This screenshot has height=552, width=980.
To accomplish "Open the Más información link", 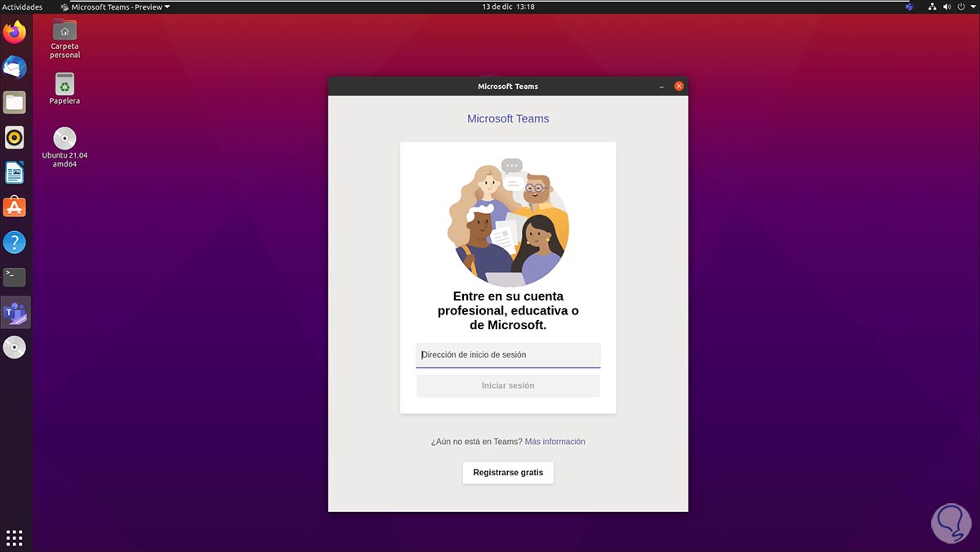I will point(555,442).
